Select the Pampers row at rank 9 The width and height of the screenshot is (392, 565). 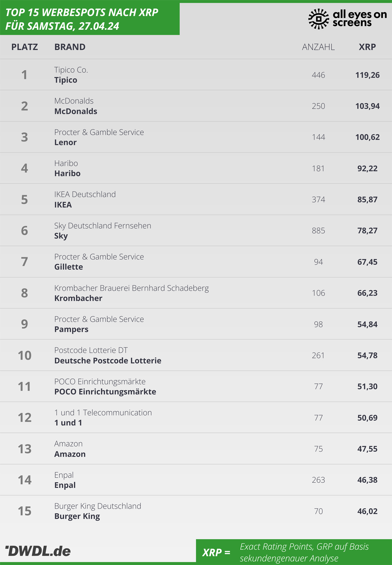pos(196,324)
